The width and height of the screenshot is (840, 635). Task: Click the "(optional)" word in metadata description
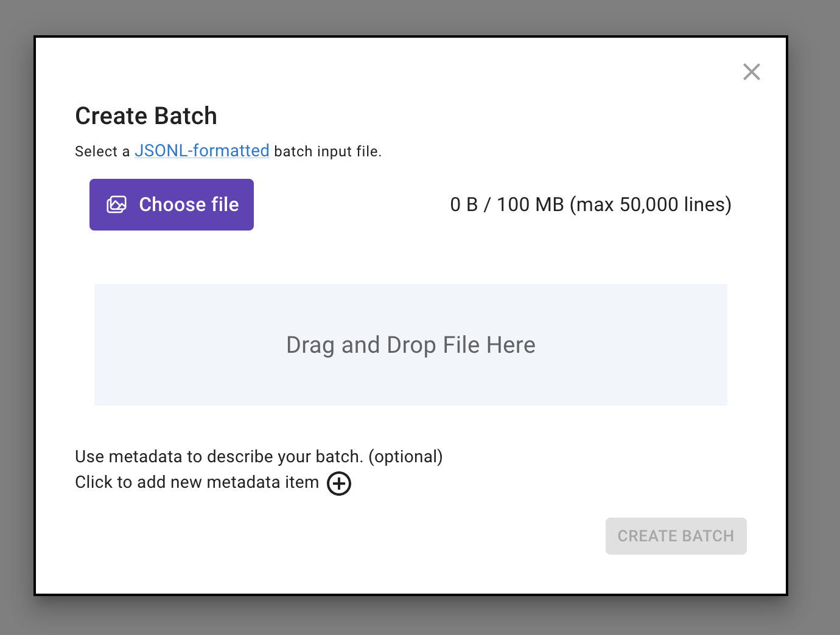coord(405,456)
